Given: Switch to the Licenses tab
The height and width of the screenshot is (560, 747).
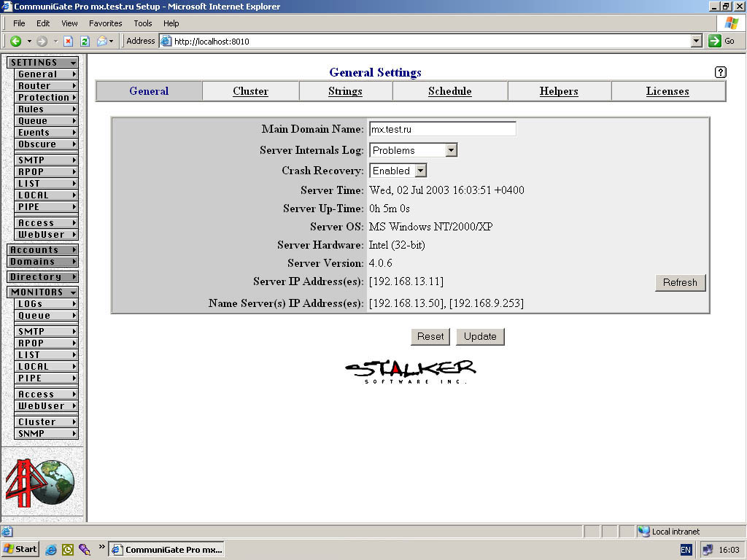Looking at the screenshot, I should point(667,91).
